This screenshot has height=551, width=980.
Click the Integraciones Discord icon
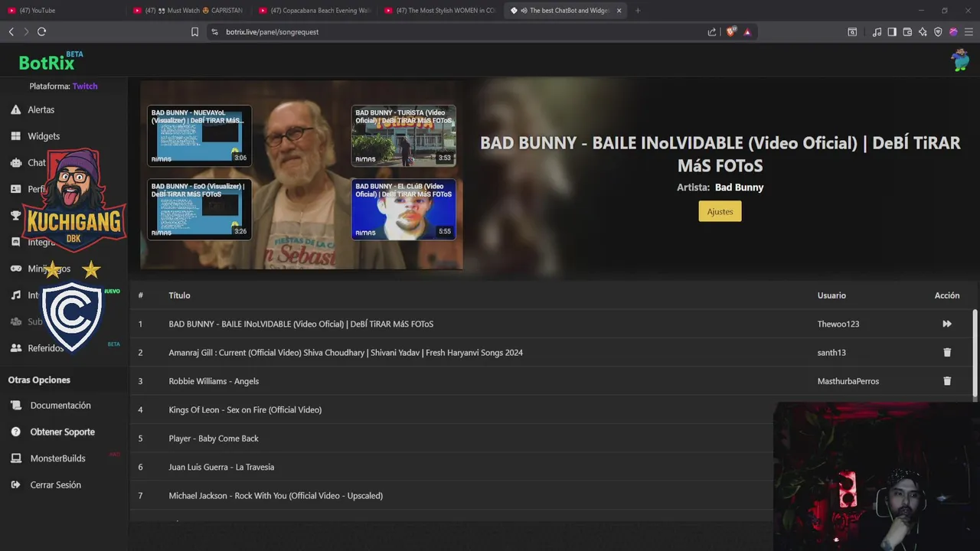click(x=15, y=242)
